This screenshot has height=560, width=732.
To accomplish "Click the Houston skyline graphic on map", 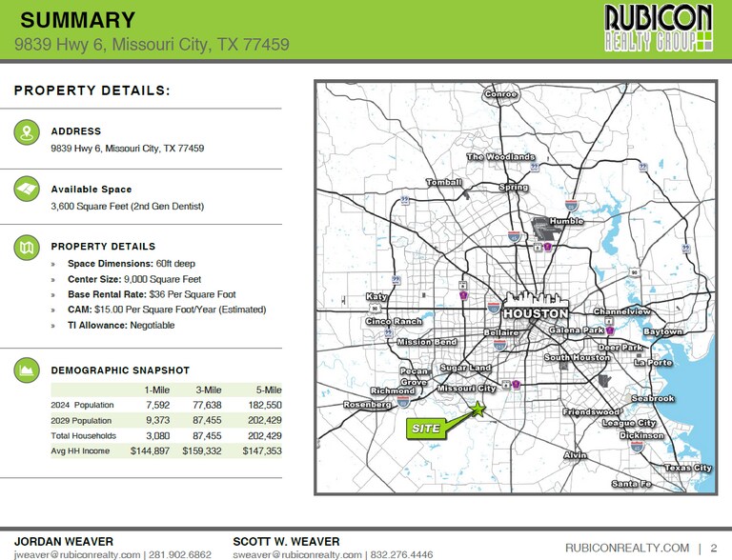I will [535, 299].
